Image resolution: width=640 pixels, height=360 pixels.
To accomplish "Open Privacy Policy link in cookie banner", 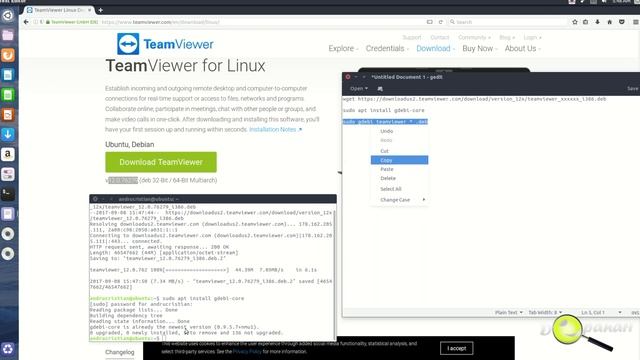I will pyautogui.click(x=247, y=351).
